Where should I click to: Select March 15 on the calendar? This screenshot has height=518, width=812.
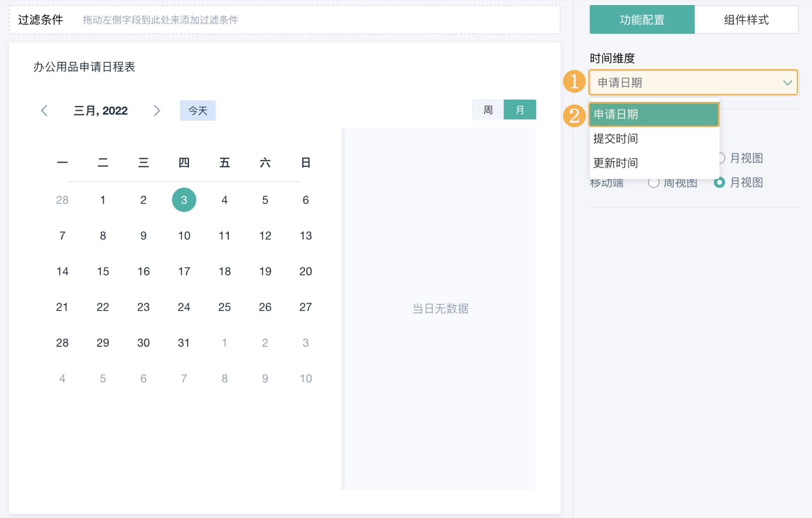pos(103,271)
